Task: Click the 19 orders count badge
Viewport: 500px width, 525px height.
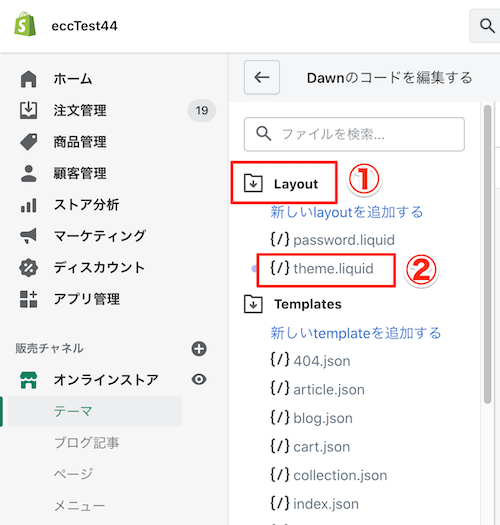Action: [x=202, y=110]
